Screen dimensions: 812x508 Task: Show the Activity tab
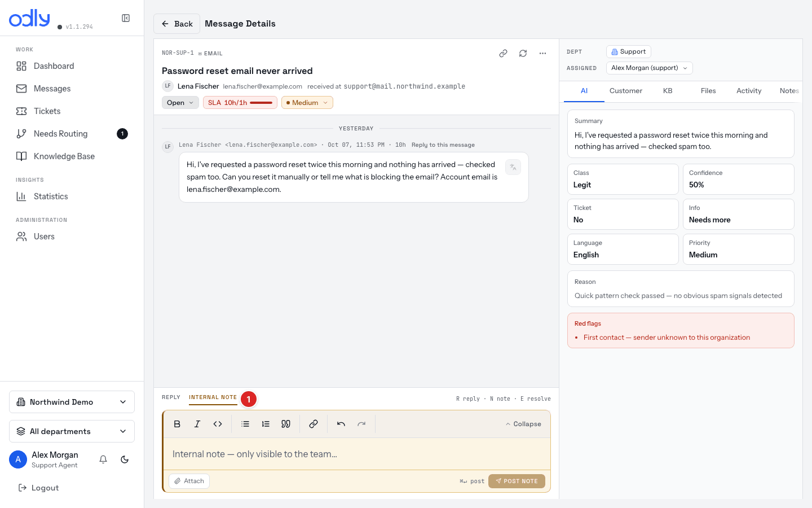pos(749,91)
